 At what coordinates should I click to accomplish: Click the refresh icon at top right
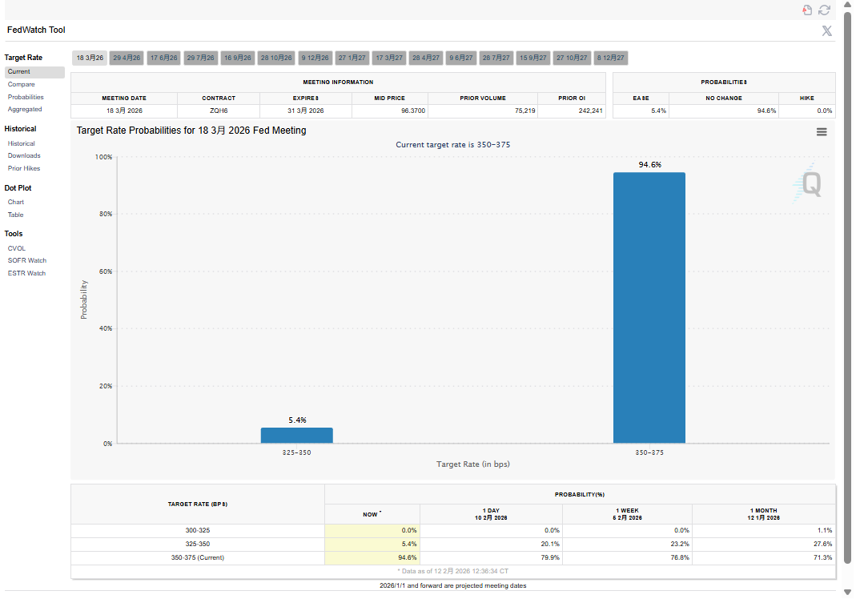click(824, 10)
